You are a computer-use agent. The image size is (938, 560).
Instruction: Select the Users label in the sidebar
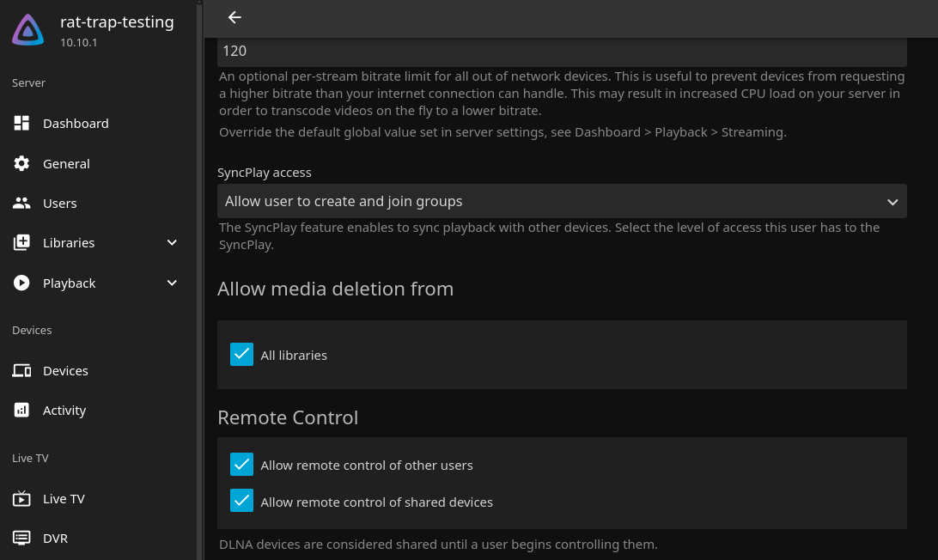tap(60, 203)
